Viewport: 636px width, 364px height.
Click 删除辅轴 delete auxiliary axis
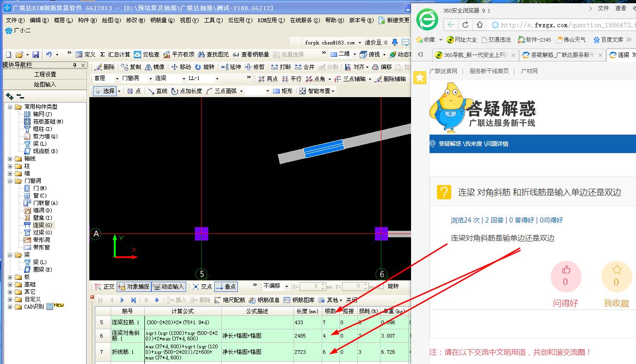click(x=390, y=79)
